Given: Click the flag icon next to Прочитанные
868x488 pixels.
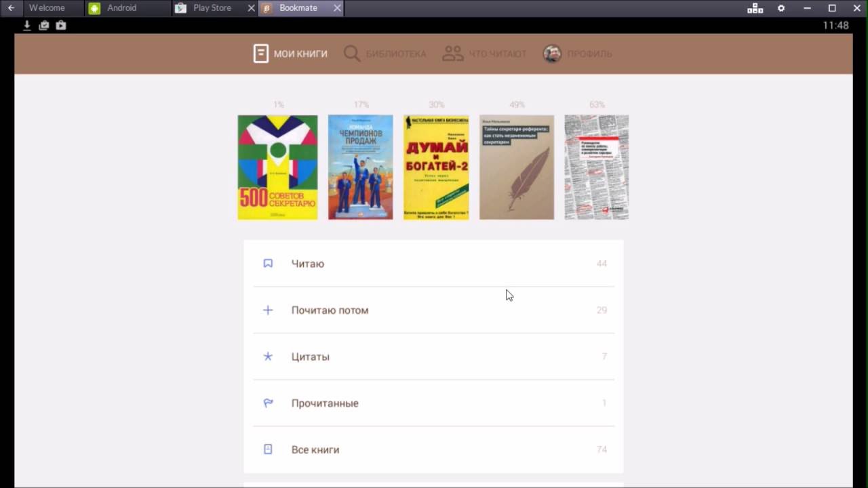Looking at the screenshot, I should tap(268, 403).
